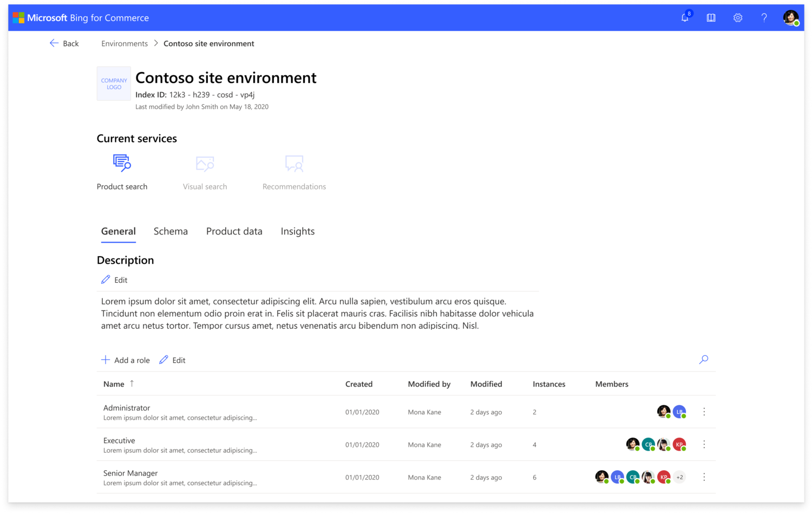The width and height of the screenshot is (812, 514).
Task: Click the Back button
Action: (x=64, y=43)
